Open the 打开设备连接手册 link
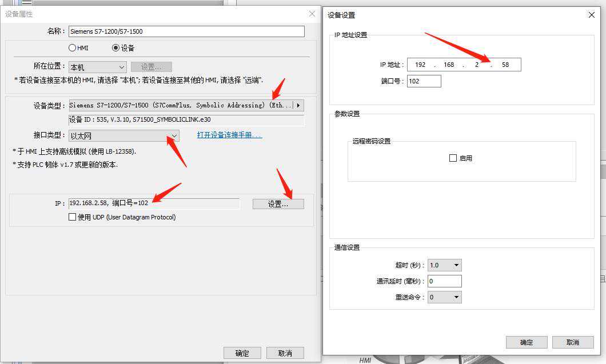606x364 pixels. point(229,135)
